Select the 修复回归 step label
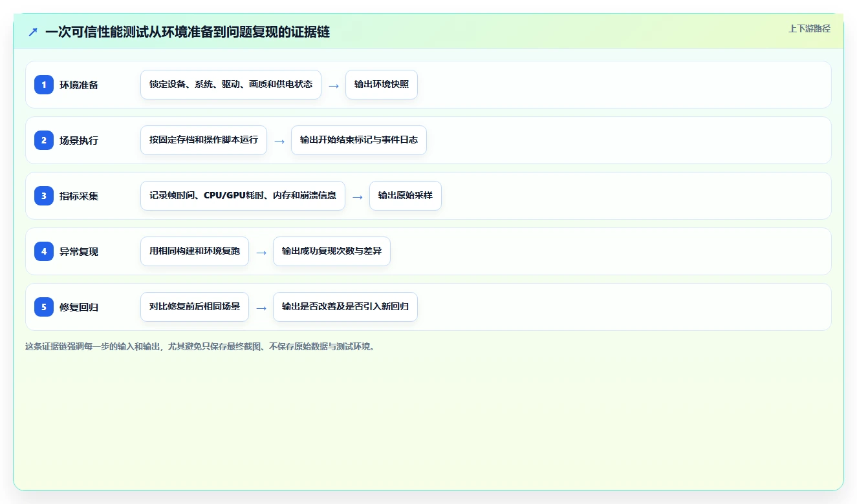Image resolution: width=857 pixels, height=504 pixels. pyautogui.click(x=79, y=307)
